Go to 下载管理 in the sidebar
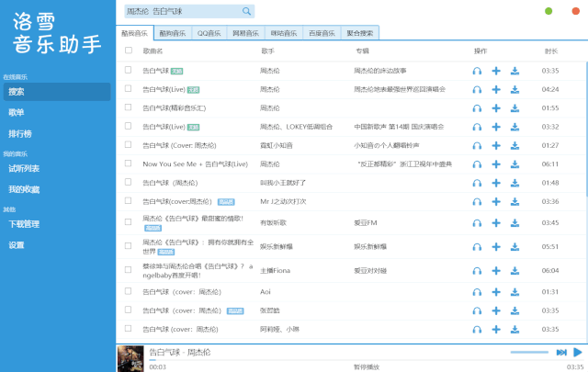This screenshot has height=372, width=588. pyautogui.click(x=24, y=224)
